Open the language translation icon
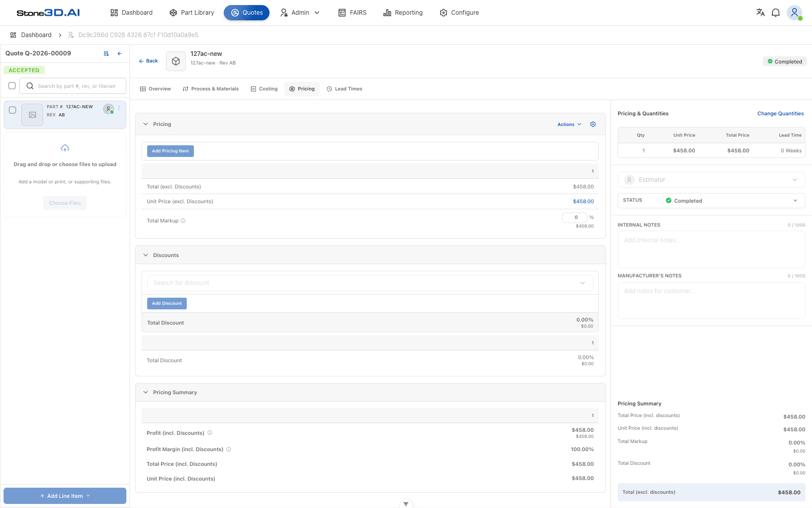812x508 pixels. point(760,13)
